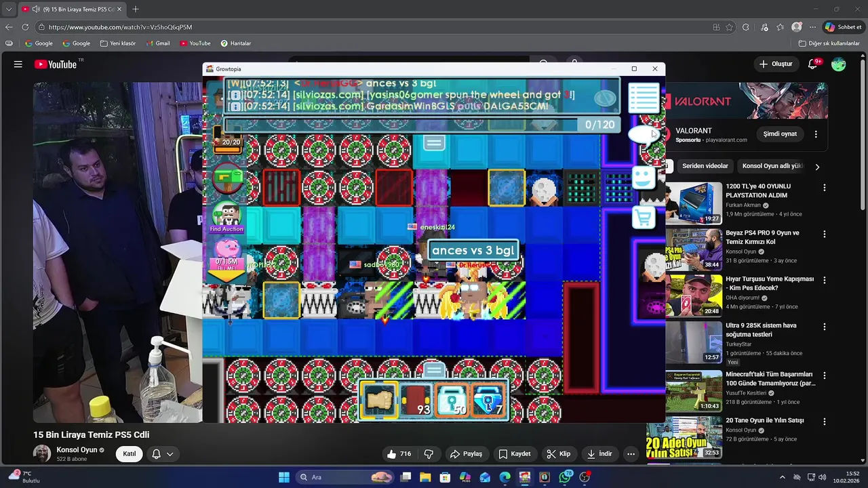Select the Konsol Oyun adlı chip
This screenshot has width=868, height=488.
point(772,166)
